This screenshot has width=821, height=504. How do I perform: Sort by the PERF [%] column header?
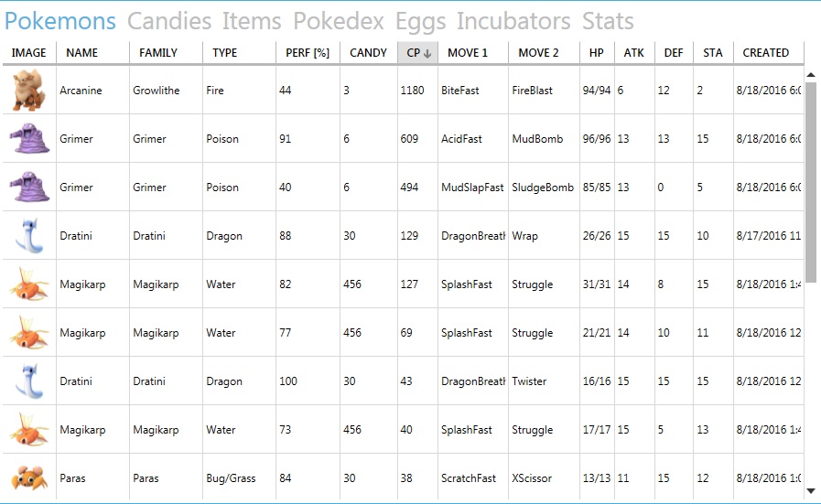pyautogui.click(x=308, y=53)
